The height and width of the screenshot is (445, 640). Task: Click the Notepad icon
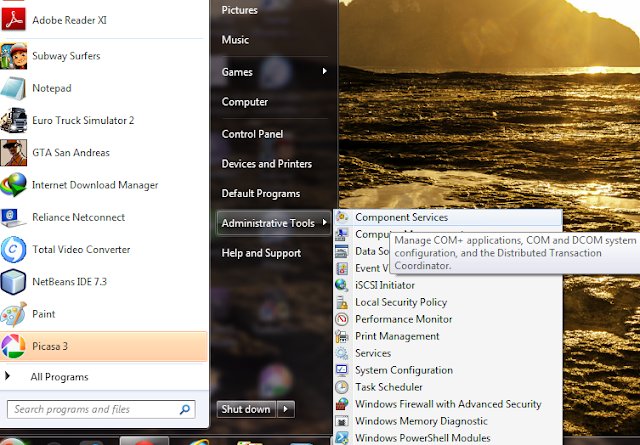(13, 88)
